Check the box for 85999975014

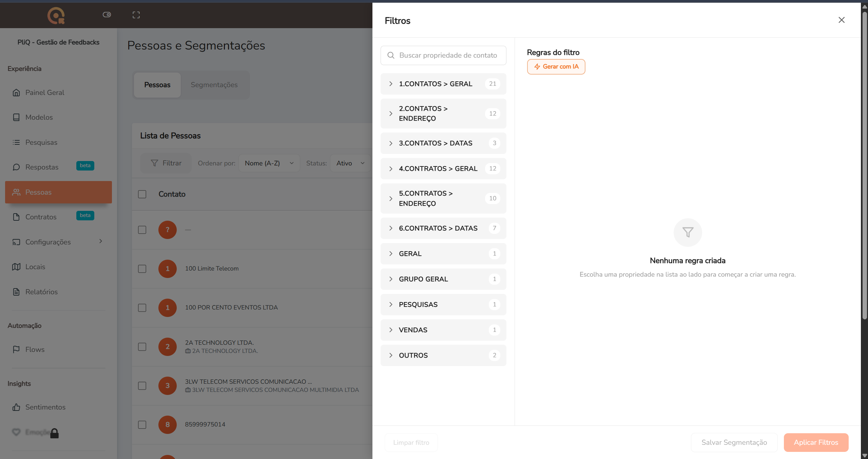tap(142, 425)
